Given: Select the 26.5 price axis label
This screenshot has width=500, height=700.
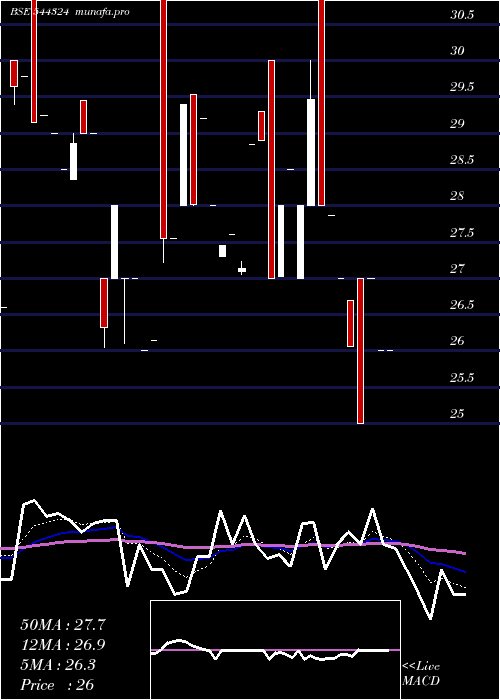Looking at the screenshot, I should point(462,305).
